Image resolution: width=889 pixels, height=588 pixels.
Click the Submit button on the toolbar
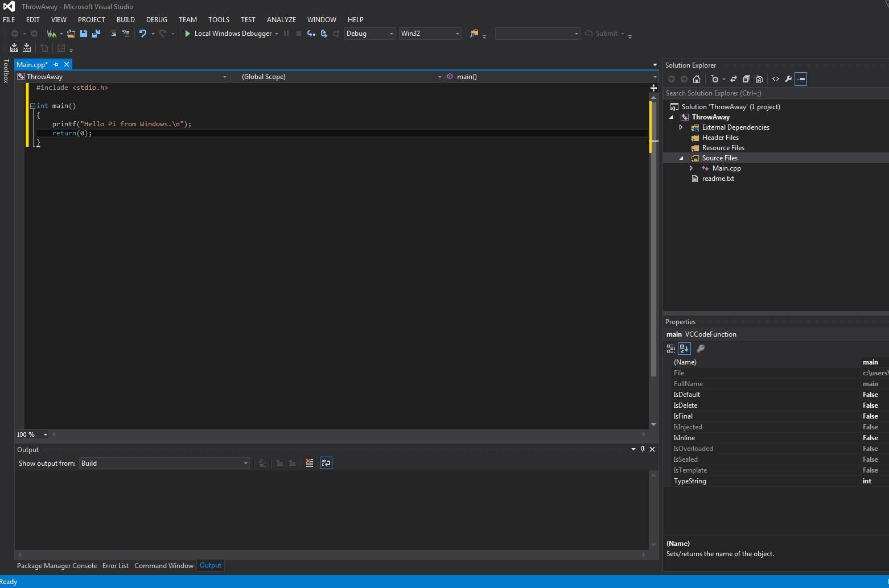point(604,34)
